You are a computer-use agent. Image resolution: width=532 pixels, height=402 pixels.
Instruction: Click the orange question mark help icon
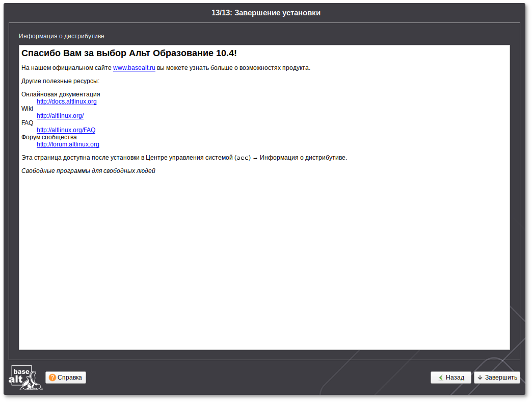tap(52, 378)
